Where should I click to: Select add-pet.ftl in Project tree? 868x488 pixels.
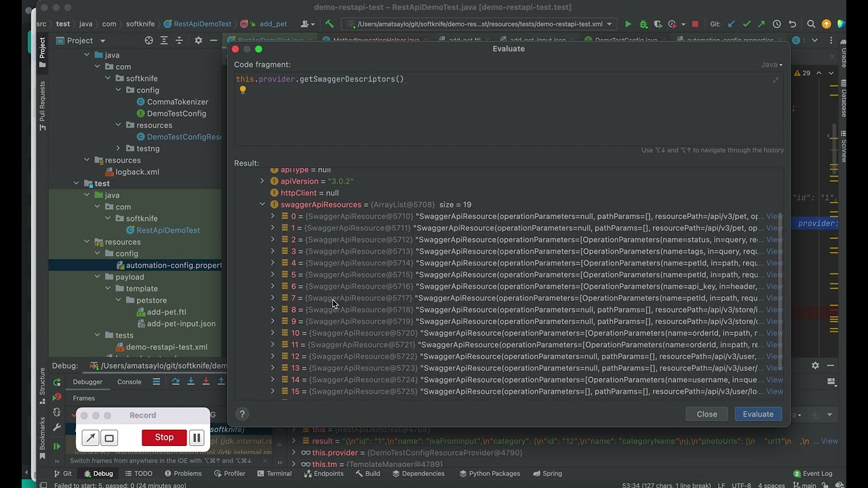161,312
